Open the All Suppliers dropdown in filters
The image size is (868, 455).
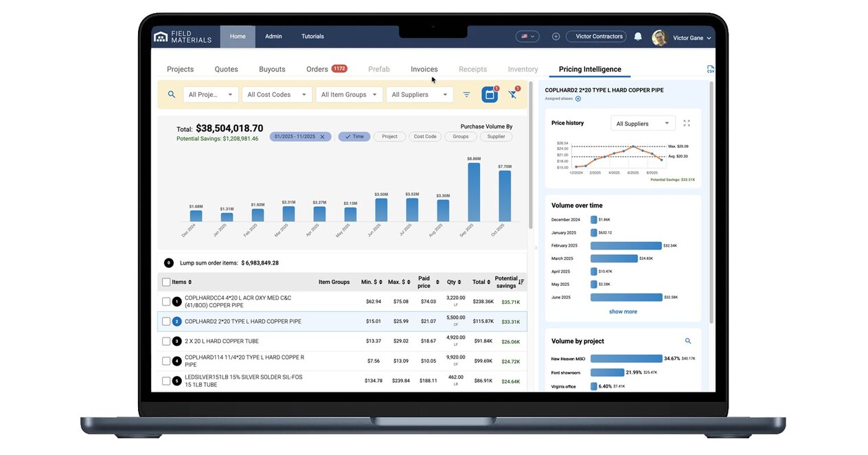[x=419, y=94]
